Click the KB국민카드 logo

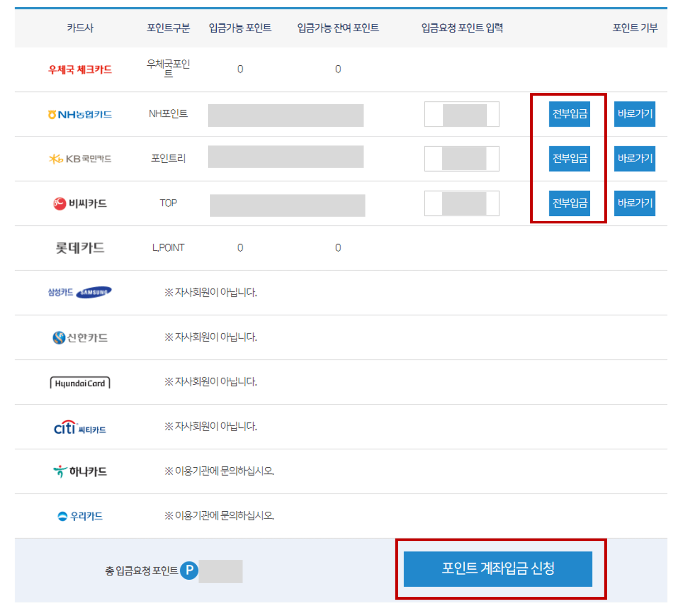[80, 158]
